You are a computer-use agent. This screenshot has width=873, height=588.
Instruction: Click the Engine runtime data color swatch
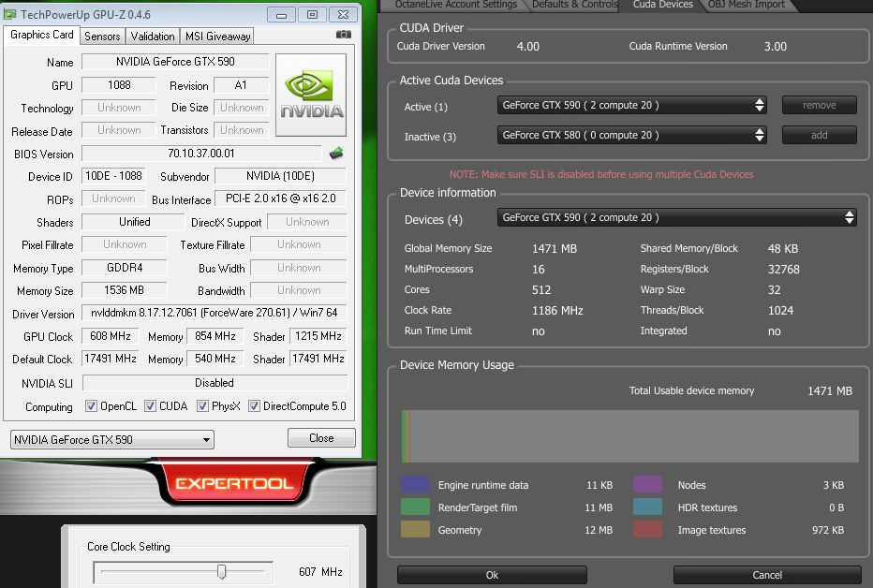[x=415, y=484]
